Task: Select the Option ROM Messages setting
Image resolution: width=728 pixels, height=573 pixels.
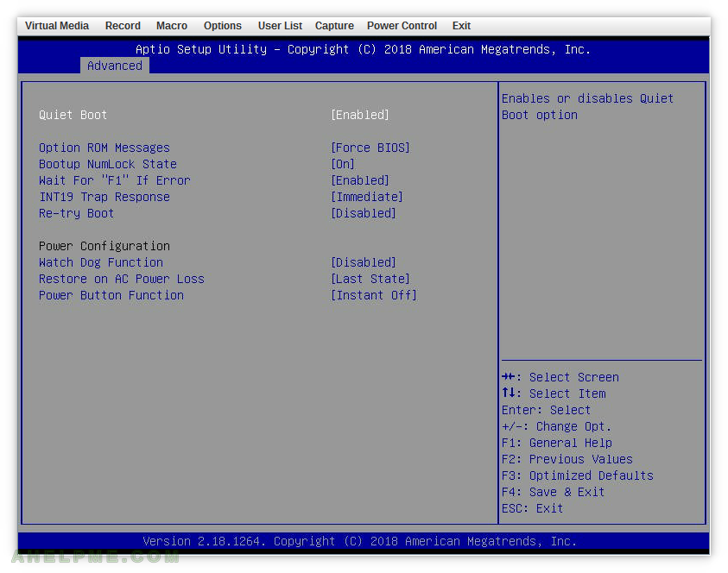Action: (104, 148)
